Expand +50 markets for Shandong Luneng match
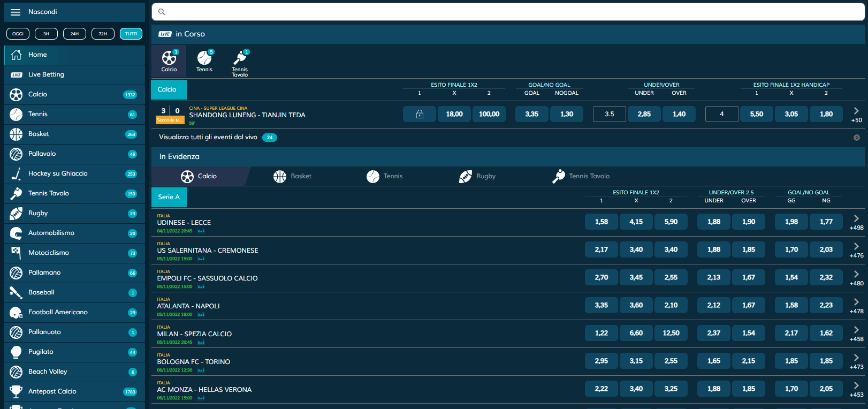The width and height of the screenshot is (868, 409). point(856,115)
